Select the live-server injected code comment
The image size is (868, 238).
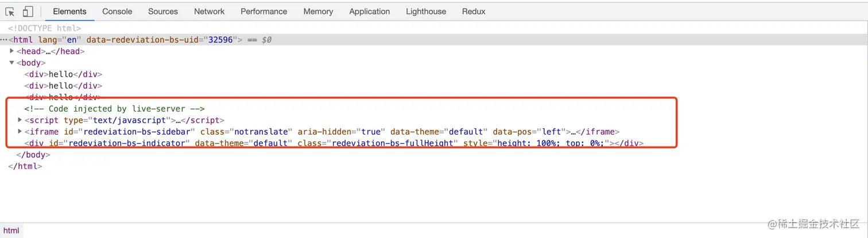click(x=115, y=109)
